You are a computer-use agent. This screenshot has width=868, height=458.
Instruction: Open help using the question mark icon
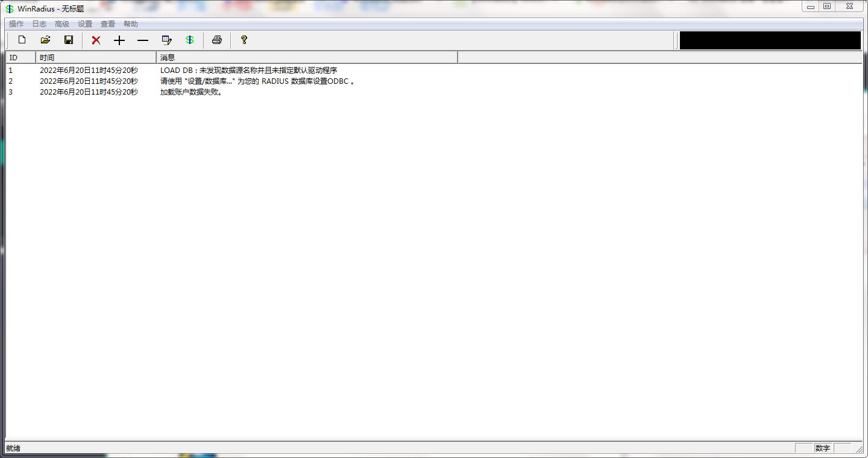(244, 40)
